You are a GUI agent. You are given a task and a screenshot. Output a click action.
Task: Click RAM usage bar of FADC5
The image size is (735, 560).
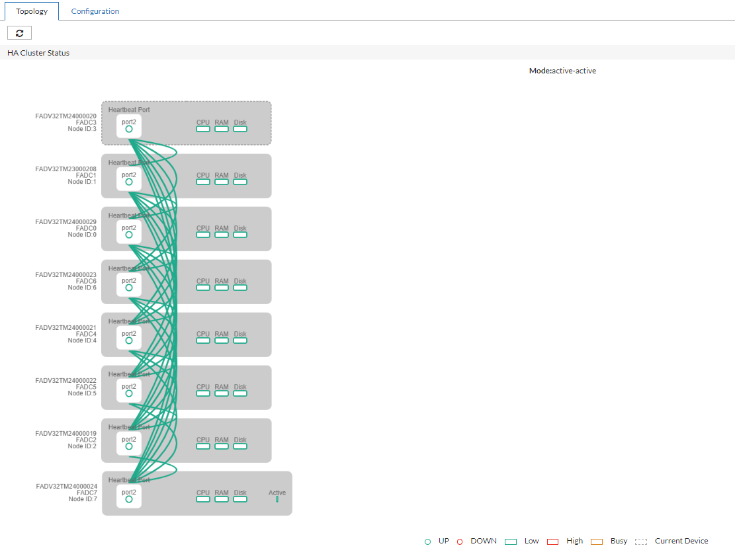222,394
